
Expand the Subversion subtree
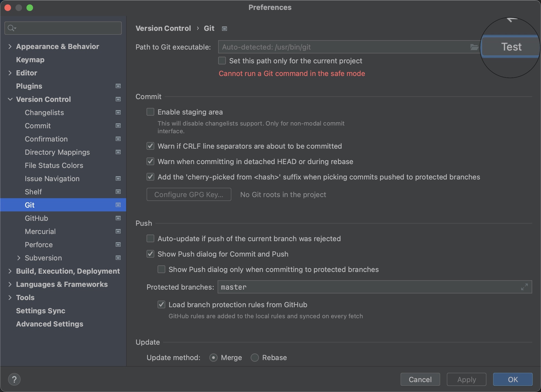click(19, 258)
